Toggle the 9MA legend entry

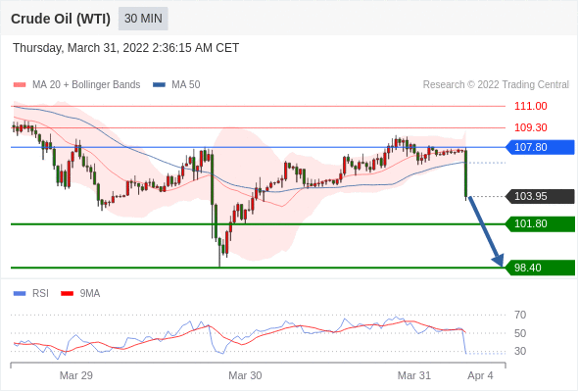click(x=80, y=294)
